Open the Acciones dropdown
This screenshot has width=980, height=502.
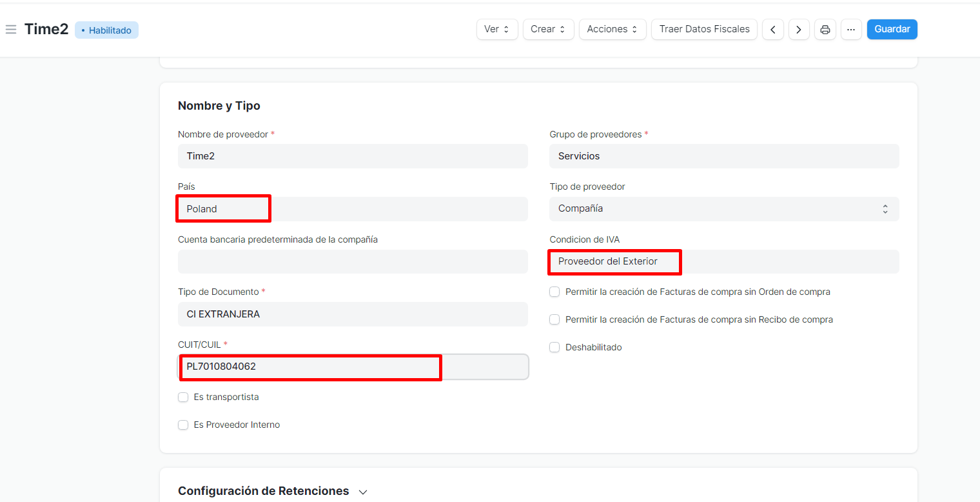(x=612, y=29)
